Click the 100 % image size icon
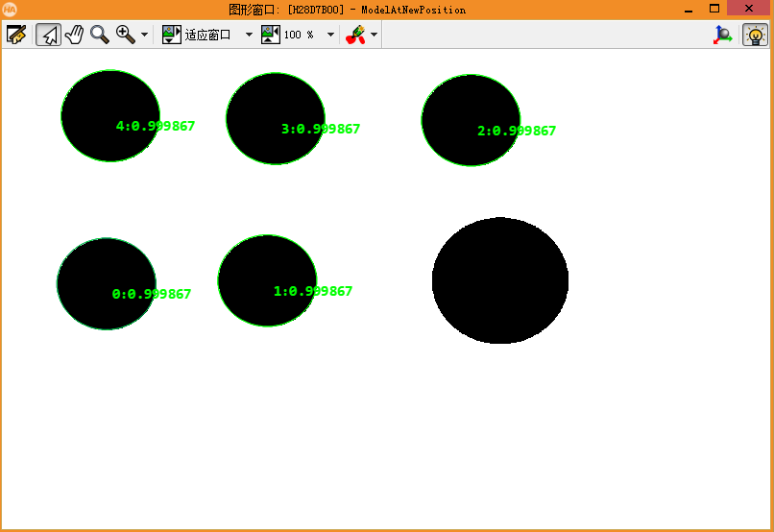The width and height of the screenshot is (774, 532). tap(271, 35)
